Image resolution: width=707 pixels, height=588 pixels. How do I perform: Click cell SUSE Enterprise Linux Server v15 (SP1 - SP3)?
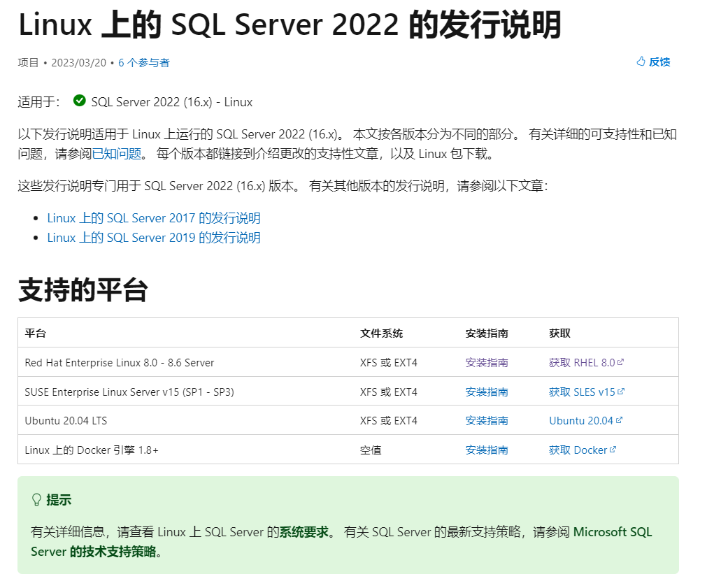click(x=129, y=392)
